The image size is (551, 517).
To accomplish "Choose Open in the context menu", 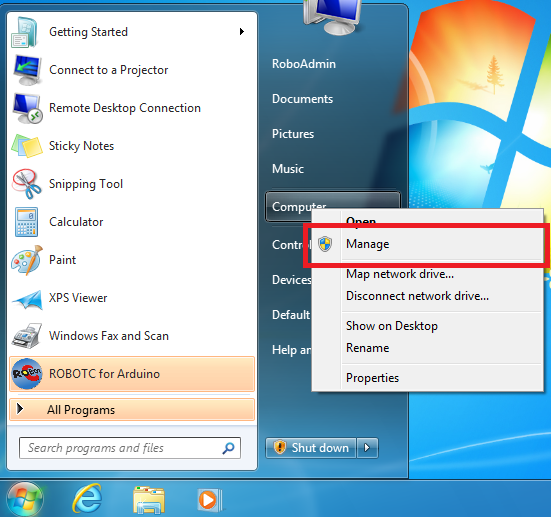I will [x=361, y=221].
